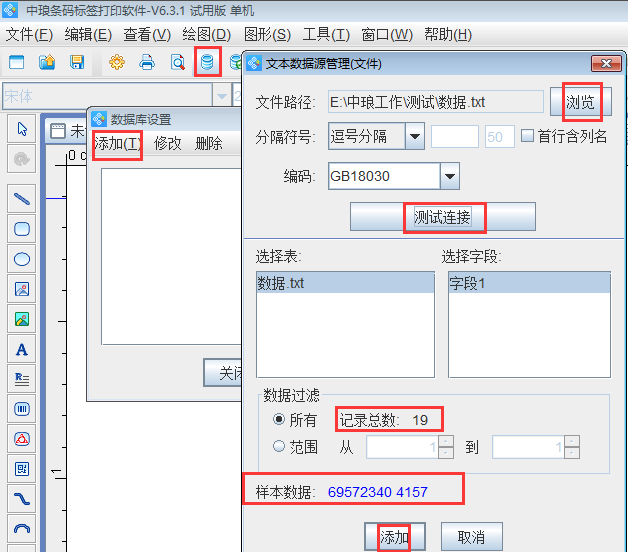Expand the GB18030 encoding dropdown
Viewport: 628px width, 552px height.
point(449,177)
